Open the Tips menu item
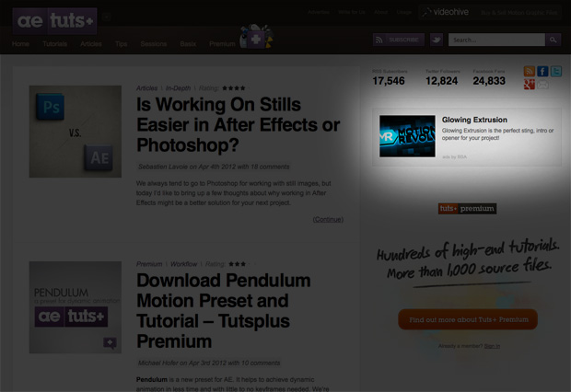Viewport: 571px width, 392px height. tap(121, 44)
